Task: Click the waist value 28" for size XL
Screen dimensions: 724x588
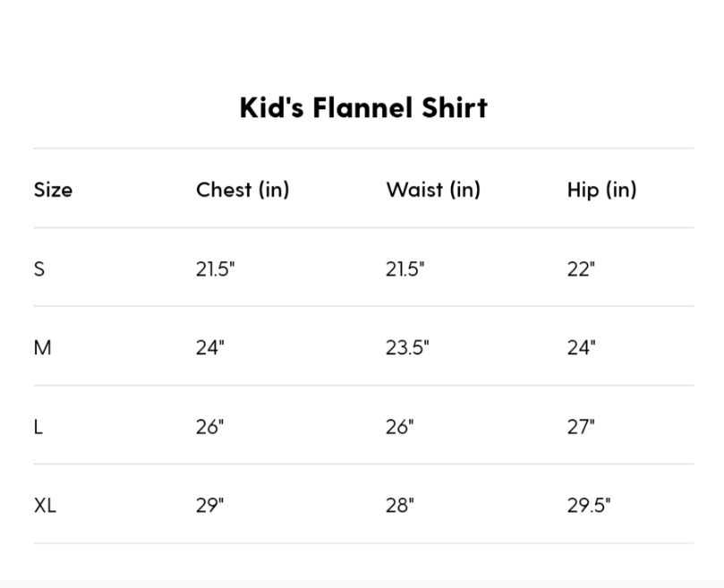Action: point(400,505)
